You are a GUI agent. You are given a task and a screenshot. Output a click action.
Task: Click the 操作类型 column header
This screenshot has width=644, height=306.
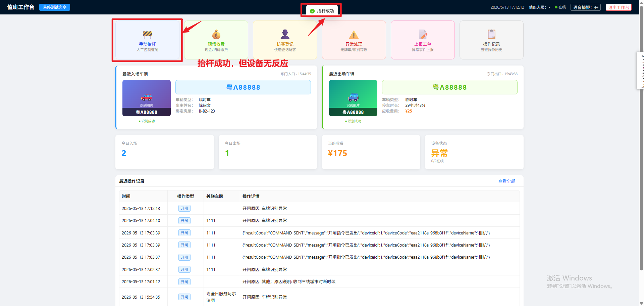(x=185, y=196)
